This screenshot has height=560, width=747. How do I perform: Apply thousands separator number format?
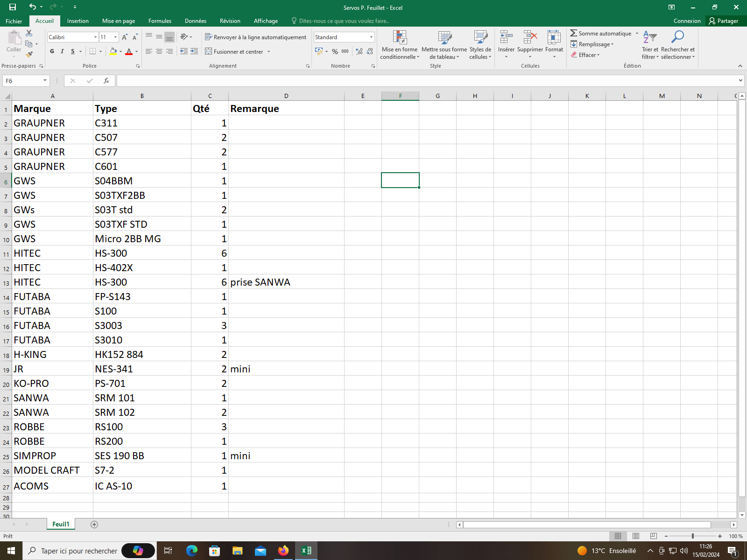click(x=345, y=51)
